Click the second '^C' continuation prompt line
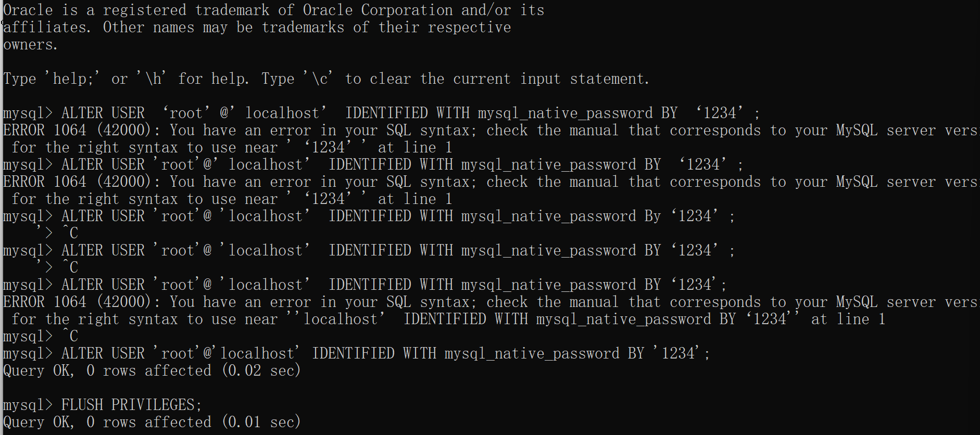The height and width of the screenshot is (435, 980). point(57,267)
